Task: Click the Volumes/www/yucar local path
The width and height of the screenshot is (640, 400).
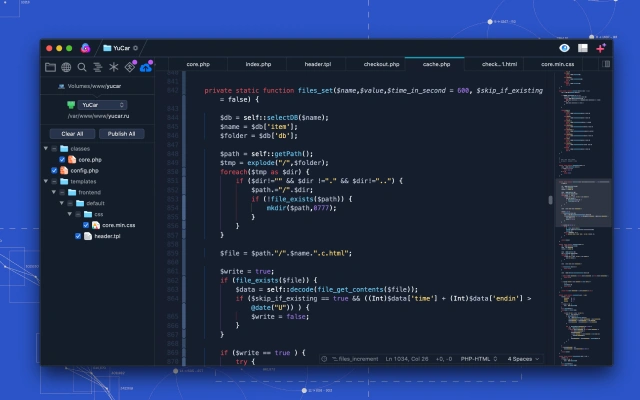Action: click(94, 86)
